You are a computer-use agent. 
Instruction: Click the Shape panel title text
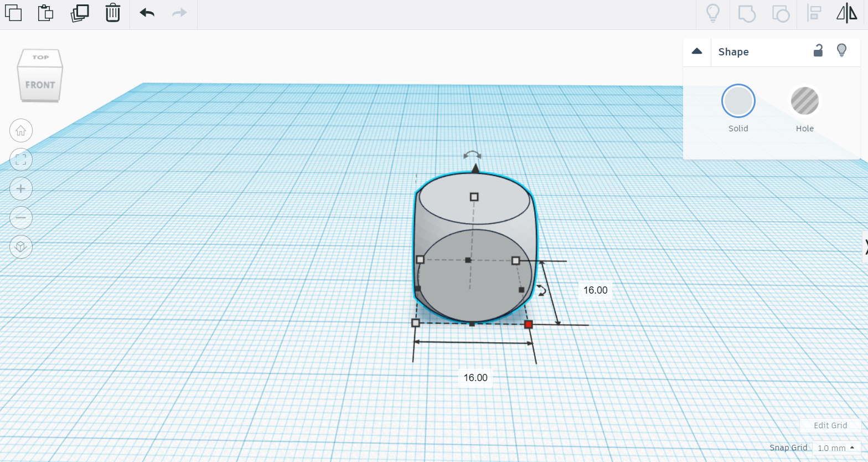(x=733, y=52)
